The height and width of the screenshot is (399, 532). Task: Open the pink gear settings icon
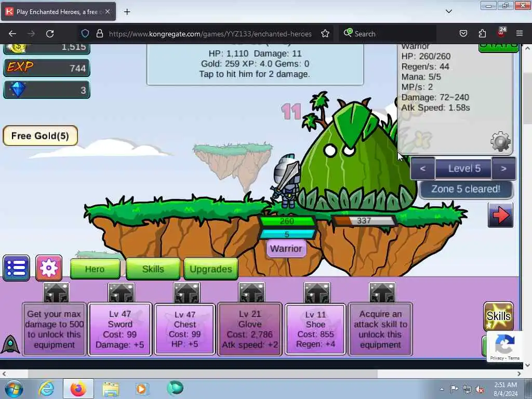49,268
